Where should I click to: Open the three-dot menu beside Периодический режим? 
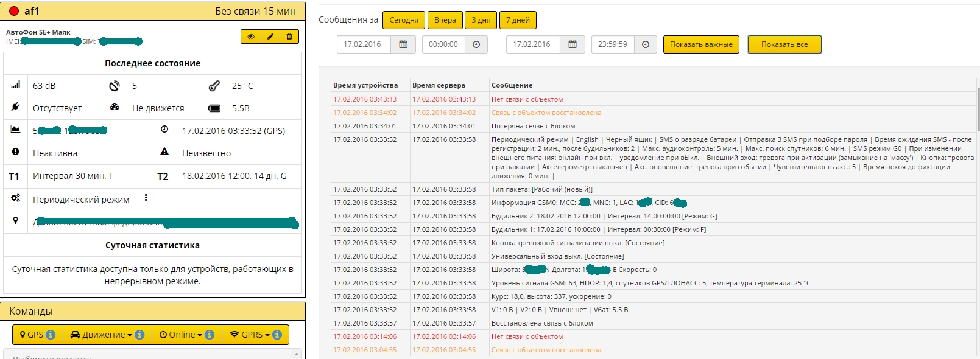point(146,198)
